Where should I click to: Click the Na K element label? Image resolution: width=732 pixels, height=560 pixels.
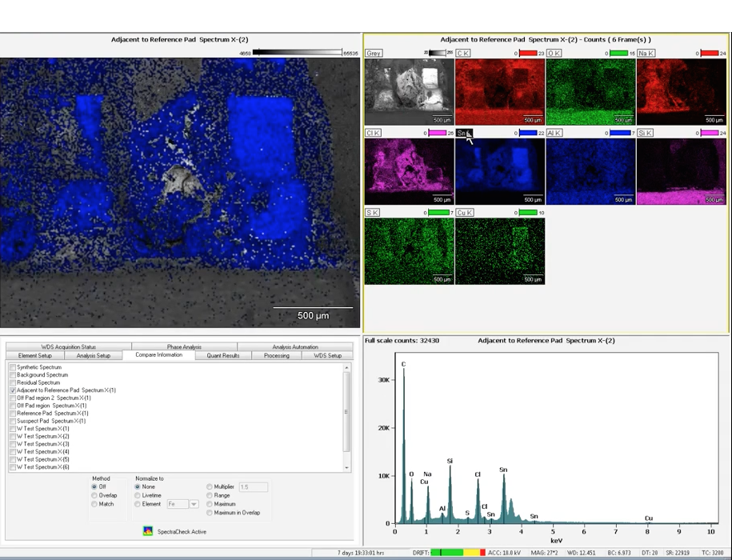click(x=646, y=53)
